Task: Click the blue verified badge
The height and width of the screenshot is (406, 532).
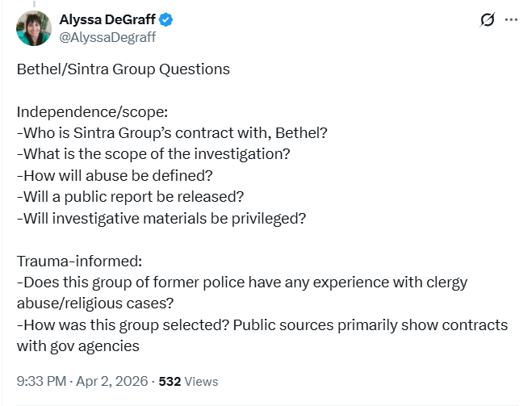Action: [165, 19]
